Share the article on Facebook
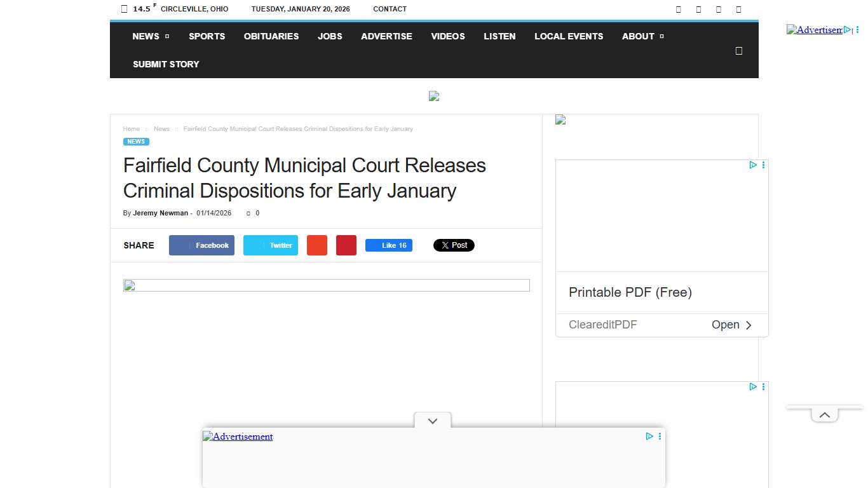868x488 pixels. (201, 245)
